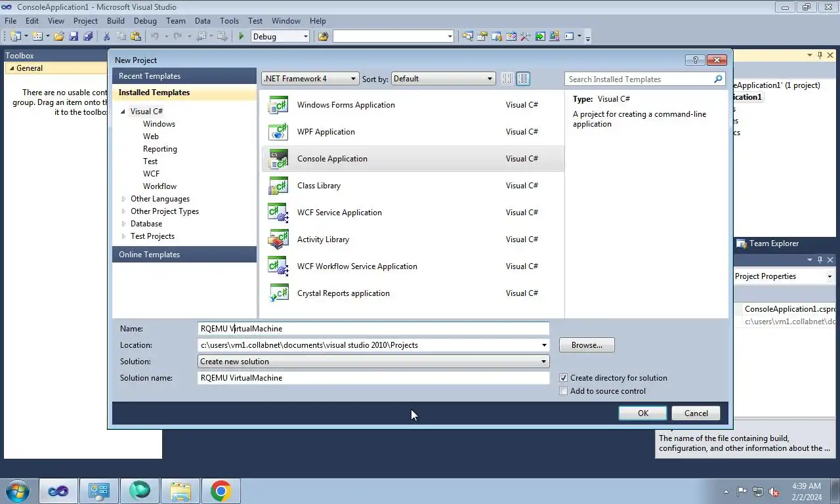
Task: Click the green Start Debugging arrow
Action: click(x=241, y=37)
